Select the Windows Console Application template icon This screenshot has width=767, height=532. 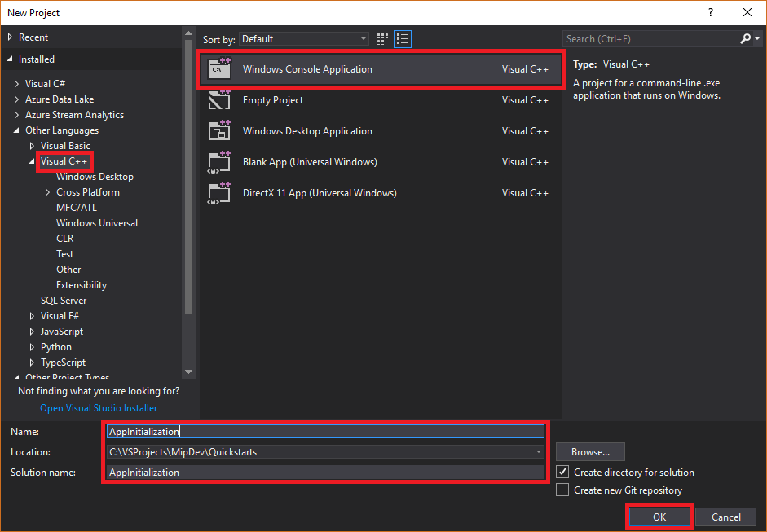pos(219,68)
